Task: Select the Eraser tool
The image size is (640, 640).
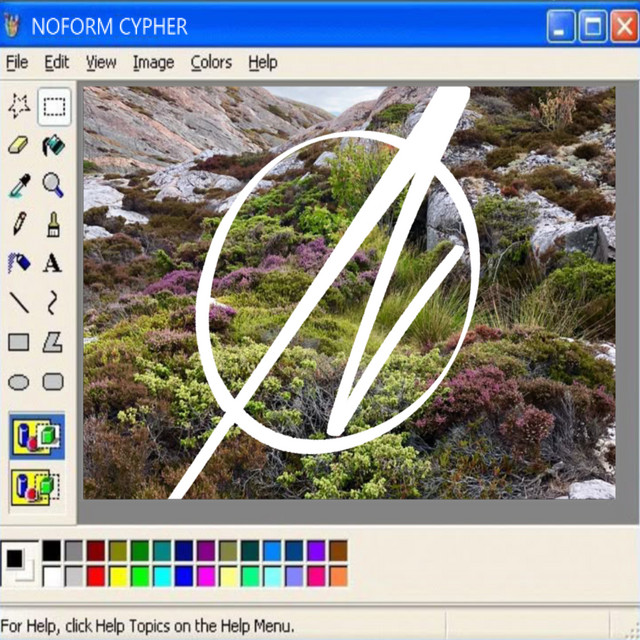Action: point(18,146)
